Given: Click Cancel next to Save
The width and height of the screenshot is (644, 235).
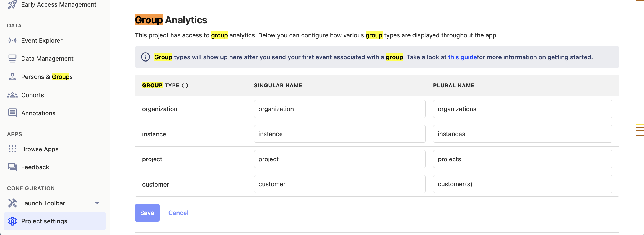Looking at the screenshot, I should tap(178, 213).
